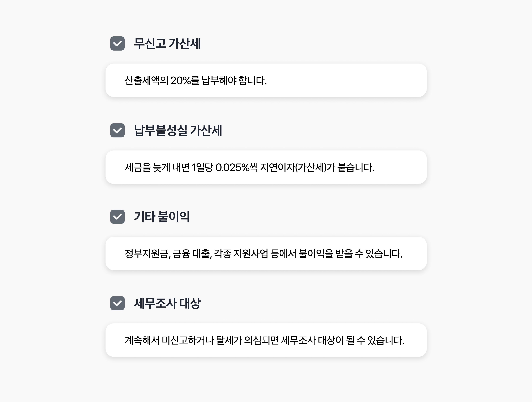The height and width of the screenshot is (402, 532).
Task: Uncheck the 기타 불이익 checkbox
Action: (x=117, y=217)
